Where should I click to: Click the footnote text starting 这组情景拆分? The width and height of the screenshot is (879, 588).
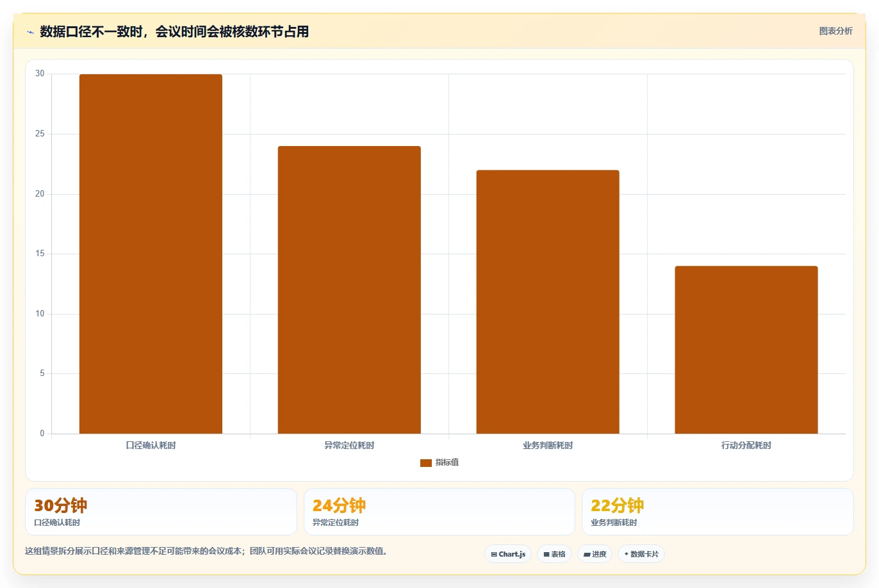coord(206,551)
